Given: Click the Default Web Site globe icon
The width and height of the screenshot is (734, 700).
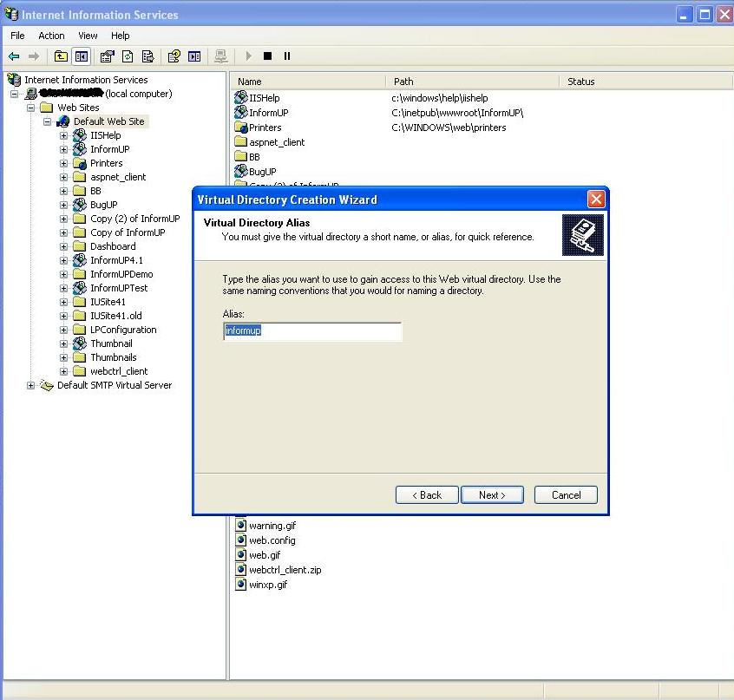Looking at the screenshot, I should [x=63, y=121].
